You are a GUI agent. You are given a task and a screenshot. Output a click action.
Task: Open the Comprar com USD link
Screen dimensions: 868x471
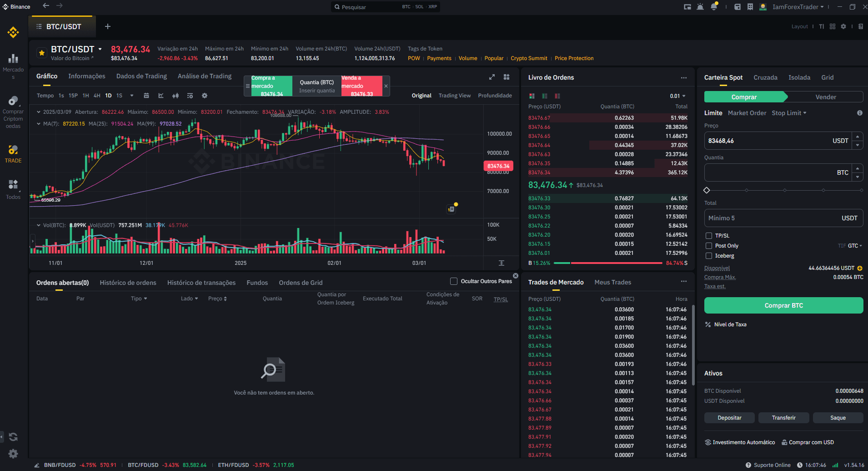click(808, 442)
